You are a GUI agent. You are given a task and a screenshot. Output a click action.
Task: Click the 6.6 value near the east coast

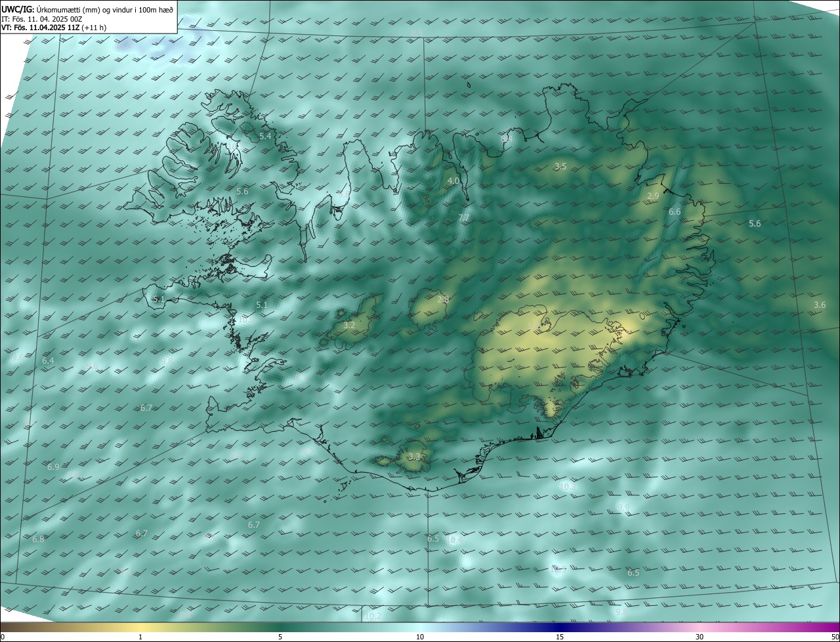[675, 212]
